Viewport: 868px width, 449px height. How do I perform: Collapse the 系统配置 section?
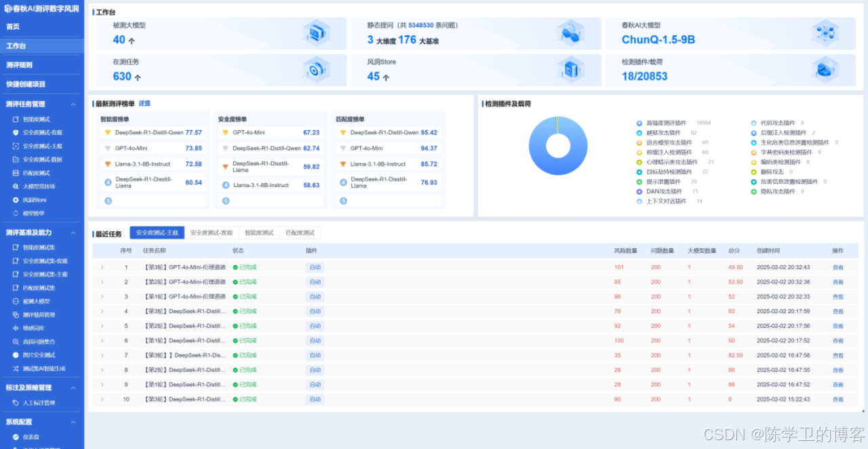coord(73,422)
